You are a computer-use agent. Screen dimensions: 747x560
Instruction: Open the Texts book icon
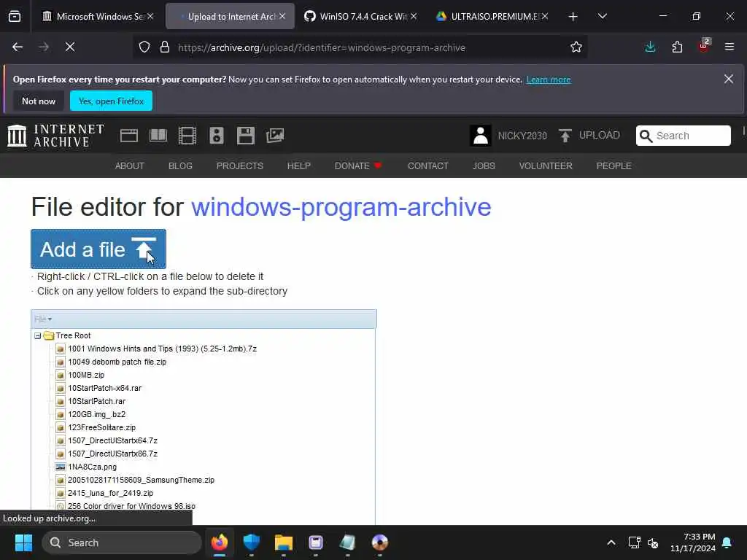coord(158,136)
